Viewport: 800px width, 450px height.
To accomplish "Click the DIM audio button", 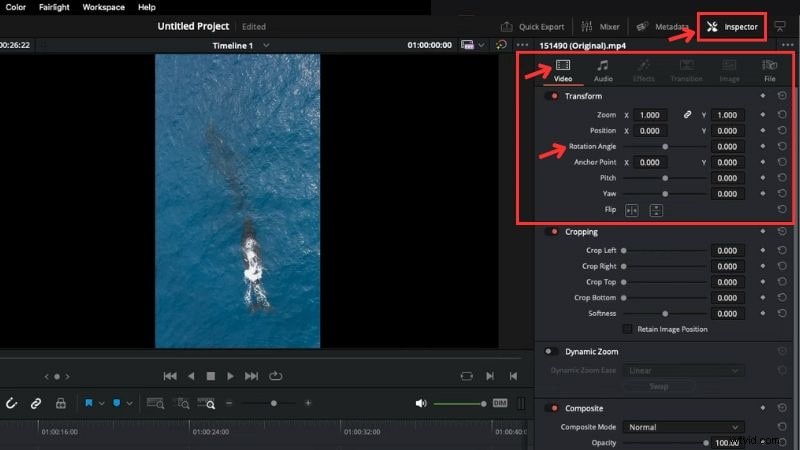I will pyautogui.click(x=500, y=403).
